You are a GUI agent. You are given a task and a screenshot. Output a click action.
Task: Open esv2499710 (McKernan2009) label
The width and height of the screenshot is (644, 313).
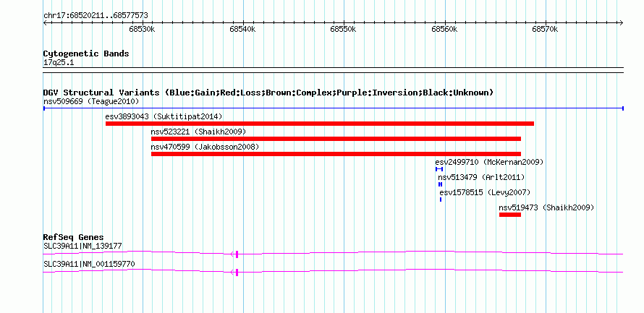click(489, 162)
